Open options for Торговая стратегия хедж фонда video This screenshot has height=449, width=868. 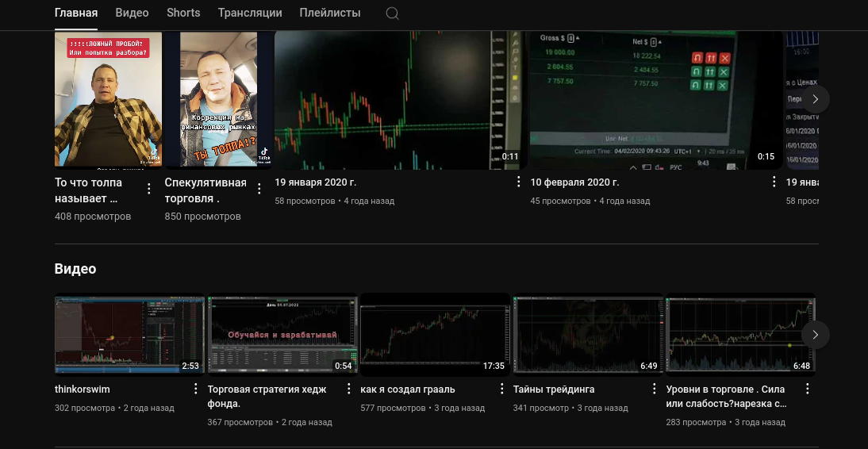(x=348, y=389)
